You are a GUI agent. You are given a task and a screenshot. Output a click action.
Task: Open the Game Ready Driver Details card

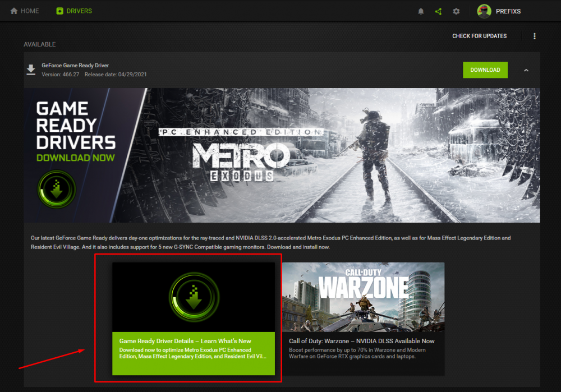(x=194, y=319)
